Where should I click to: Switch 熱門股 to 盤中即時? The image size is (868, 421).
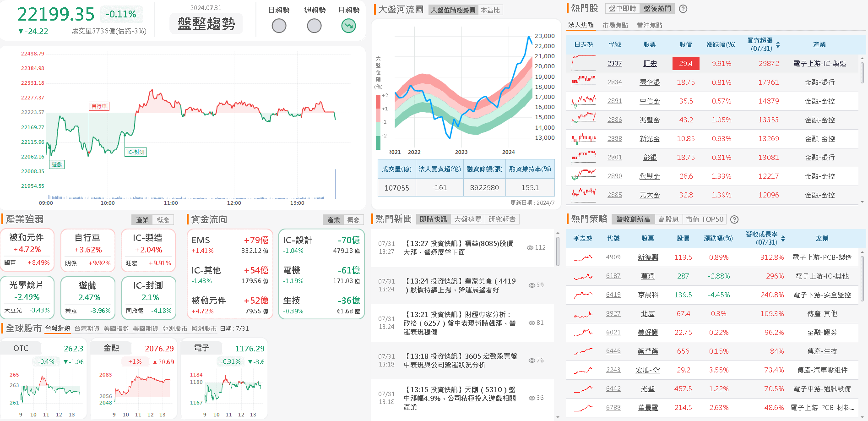click(x=623, y=9)
